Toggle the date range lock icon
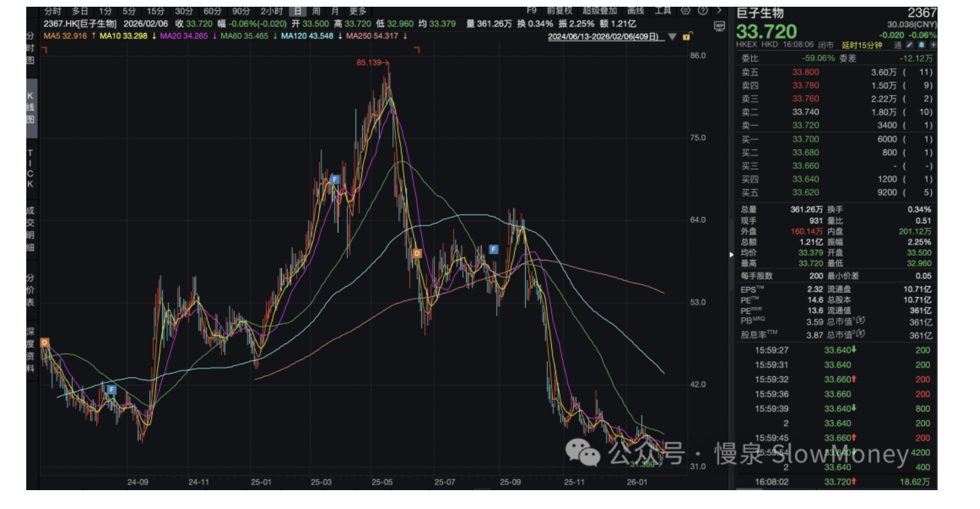The width and height of the screenshot is (980, 509). click(687, 37)
